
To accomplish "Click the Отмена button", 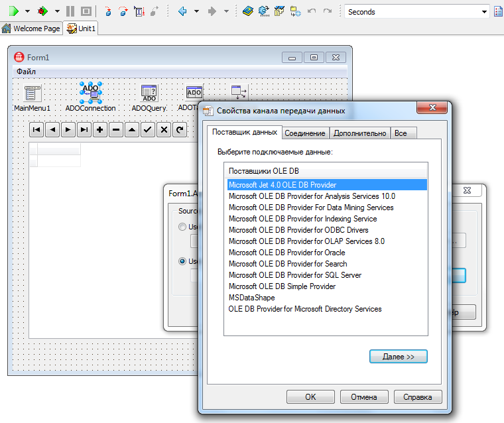I will (364, 397).
